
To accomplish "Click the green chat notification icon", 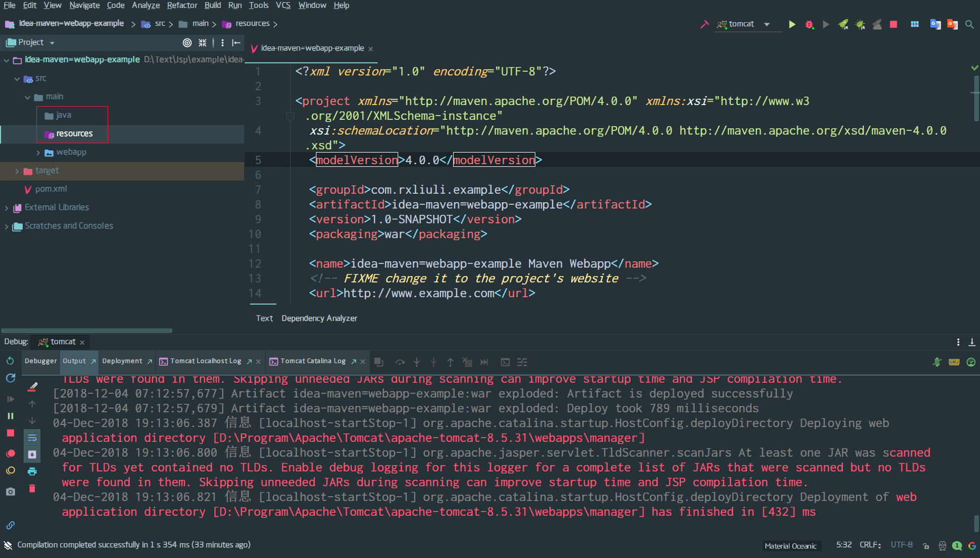I will 957,546.
